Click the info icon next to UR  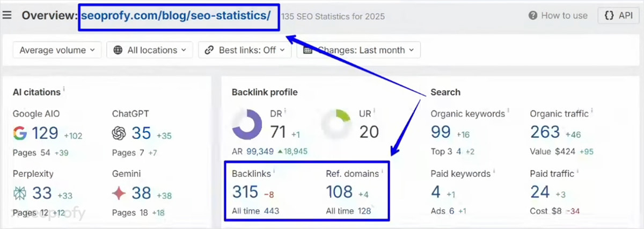[374, 111]
